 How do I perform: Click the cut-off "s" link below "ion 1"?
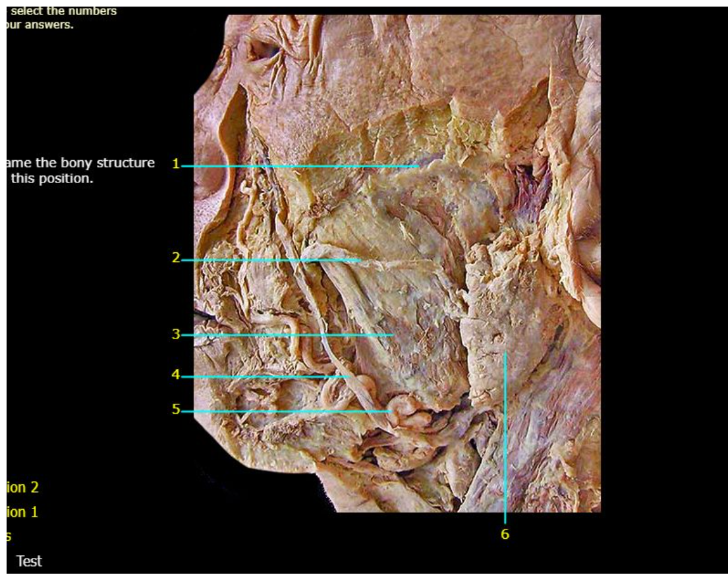9,537
